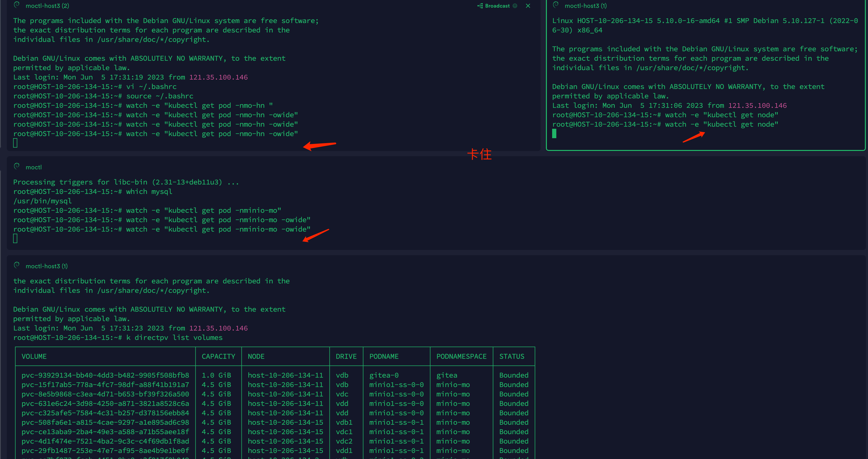Select the bottom moctl-host3 (1) session title

coord(46,266)
